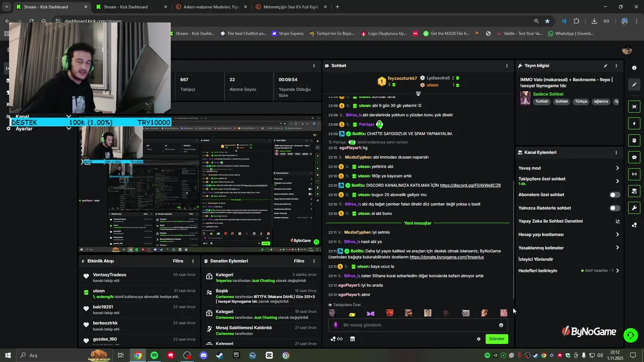Screen dimensions: 644x362
Task: Open three-dot menu in Denetim Eylemleri panel
Action: coord(314,261)
